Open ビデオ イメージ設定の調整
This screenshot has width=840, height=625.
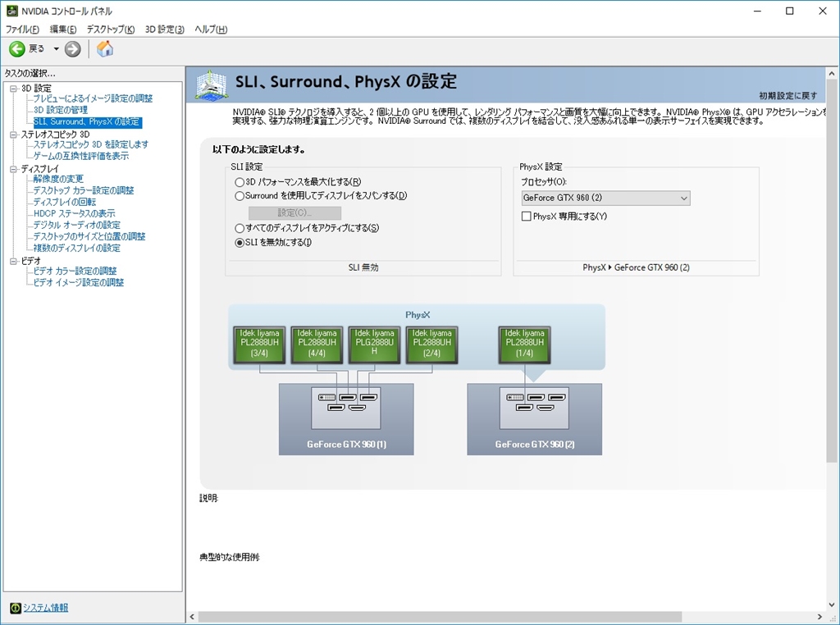(x=78, y=282)
